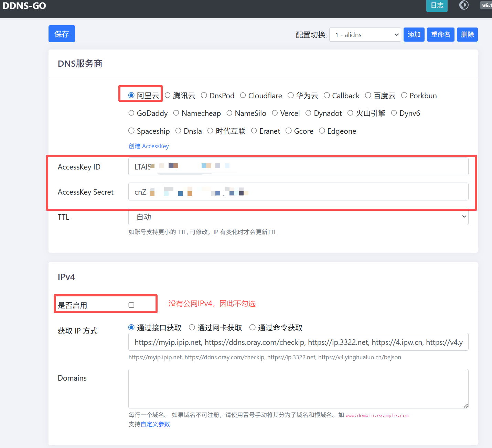Click the theme toggle icon in header
Screen dimensions: 492x448
pyautogui.click(x=464, y=5)
